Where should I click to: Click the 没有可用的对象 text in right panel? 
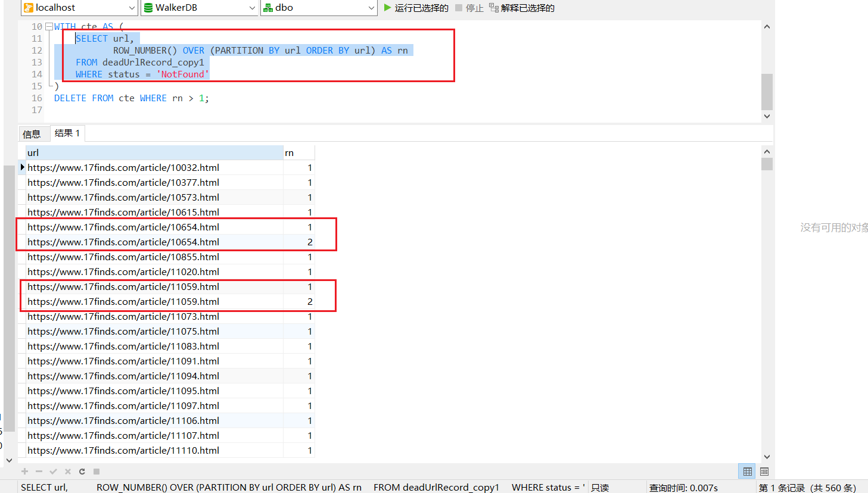[834, 227]
